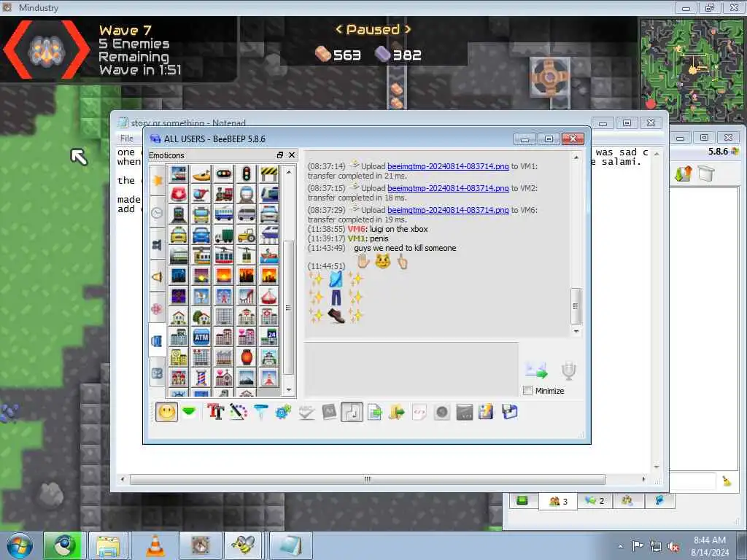
Task: Open the red TT font chooser
Action: 215,412
